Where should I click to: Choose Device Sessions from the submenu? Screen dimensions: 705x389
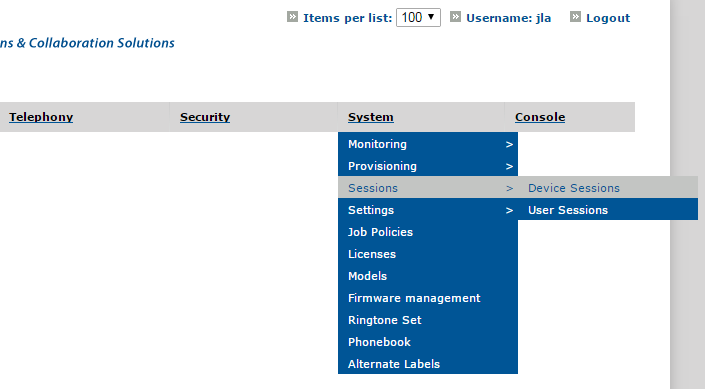point(608,188)
